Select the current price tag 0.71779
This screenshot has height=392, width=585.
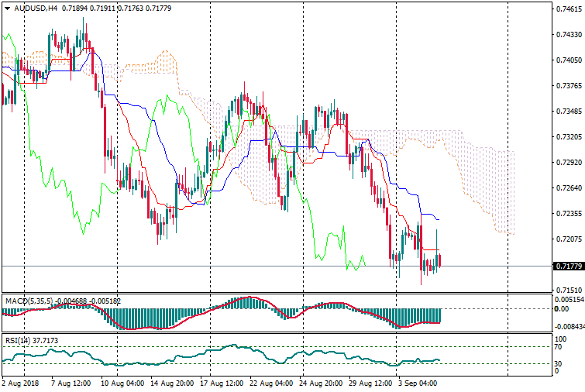coord(569,266)
